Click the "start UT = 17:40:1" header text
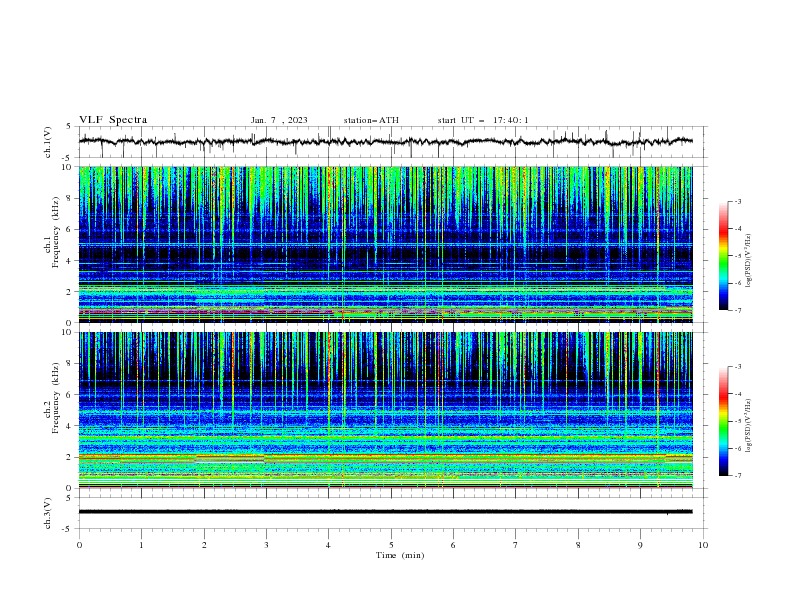Screen dimensions: 792x612 click(483, 120)
